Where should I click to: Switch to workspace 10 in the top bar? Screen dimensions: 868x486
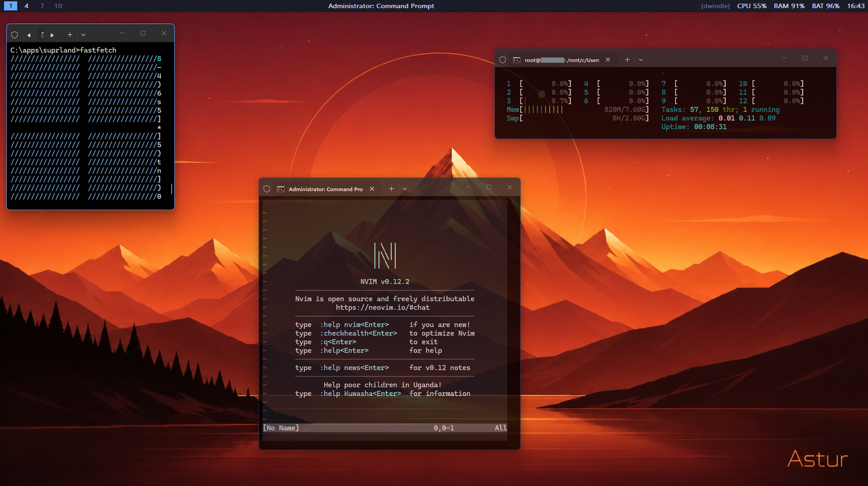coord(58,6)
